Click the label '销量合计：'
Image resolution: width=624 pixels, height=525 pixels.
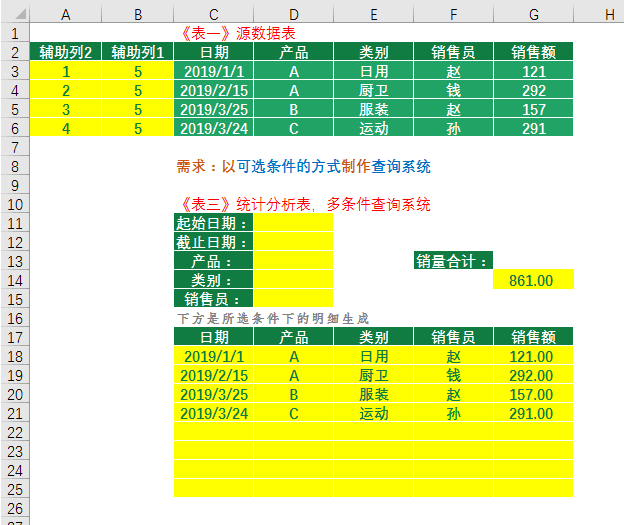pyautogui.click(x=453, y=261)
